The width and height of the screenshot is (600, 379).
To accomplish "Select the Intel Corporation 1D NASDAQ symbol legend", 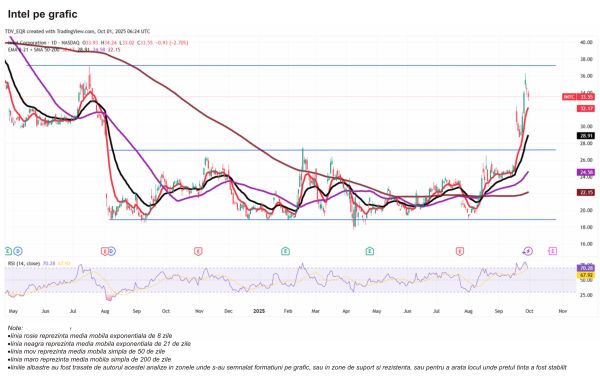I will 98,42.
